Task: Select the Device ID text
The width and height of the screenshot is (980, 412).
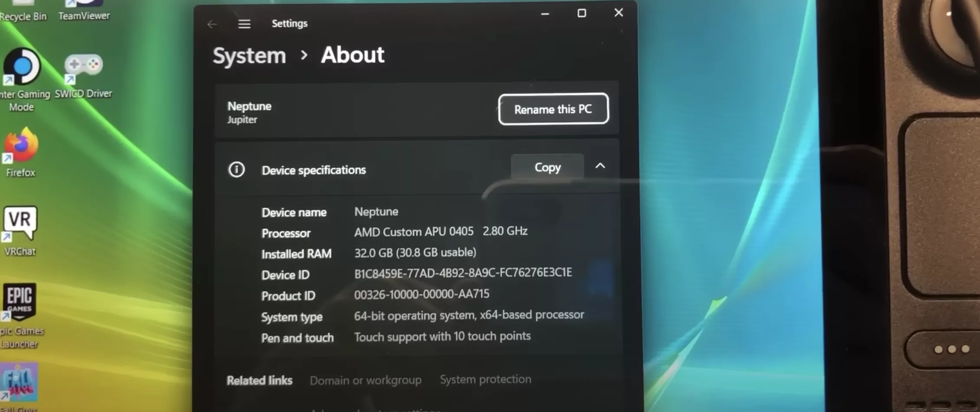Action: pos(463,272)
